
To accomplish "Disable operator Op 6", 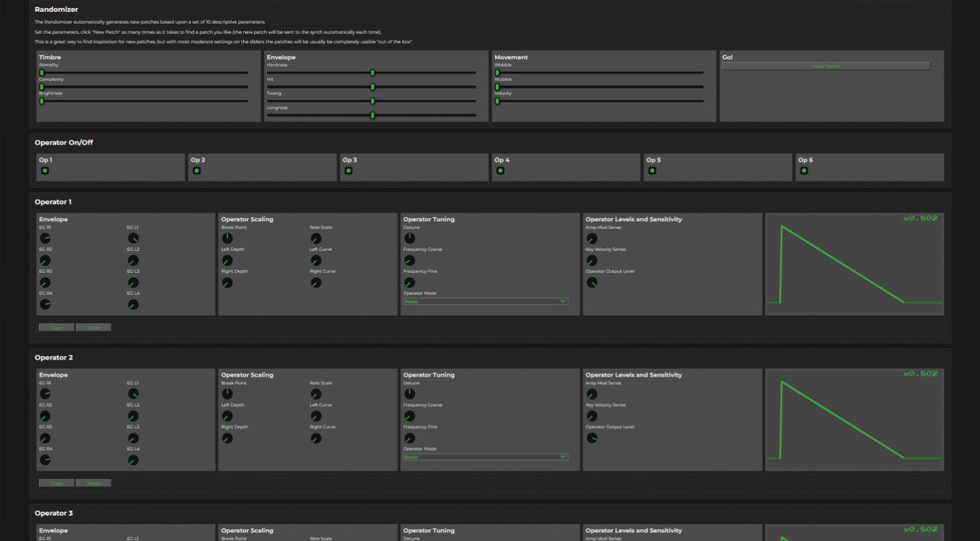I will tap(804, 171).
